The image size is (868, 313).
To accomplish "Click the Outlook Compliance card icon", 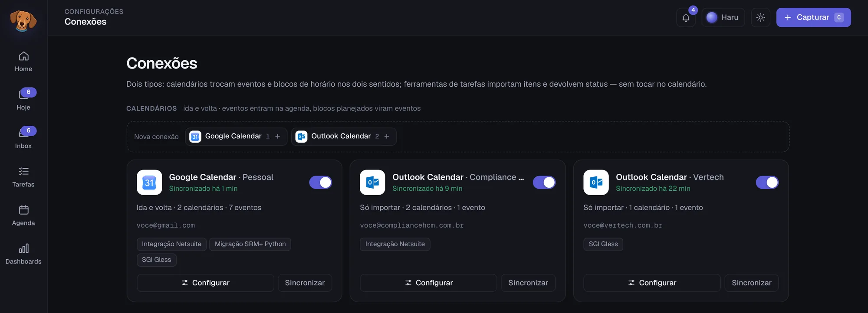I will point(372,183).
